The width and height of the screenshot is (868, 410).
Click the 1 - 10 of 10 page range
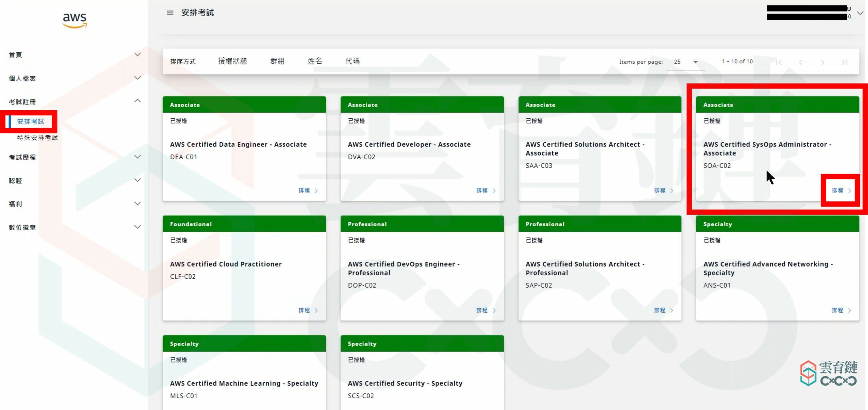737,62
